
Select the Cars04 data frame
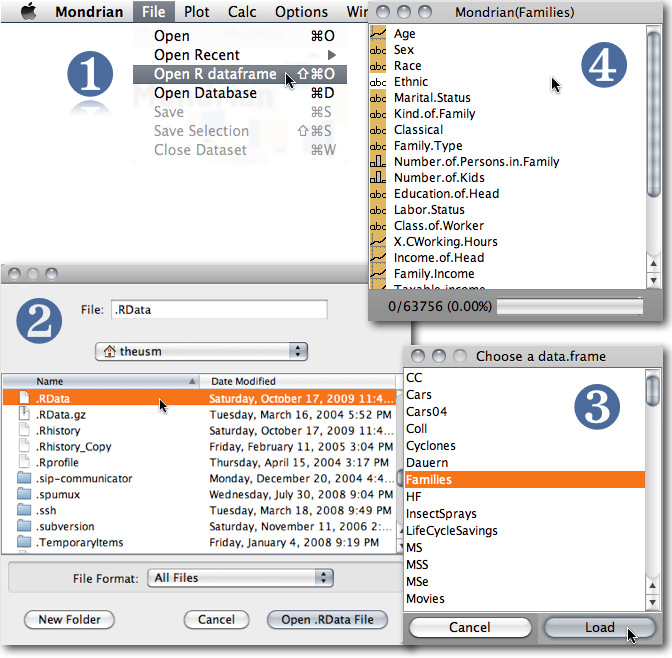pos(525,412)
